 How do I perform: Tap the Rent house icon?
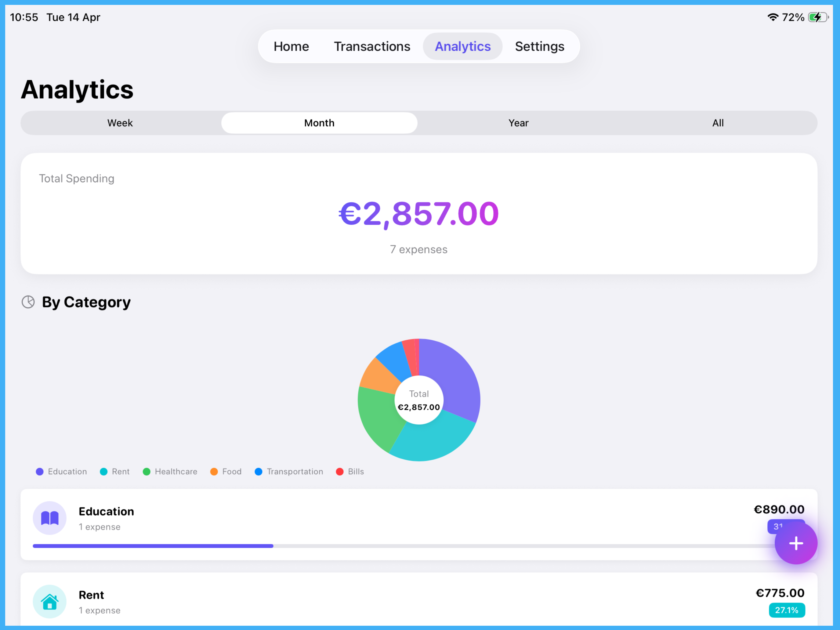[x=50, y=602]
